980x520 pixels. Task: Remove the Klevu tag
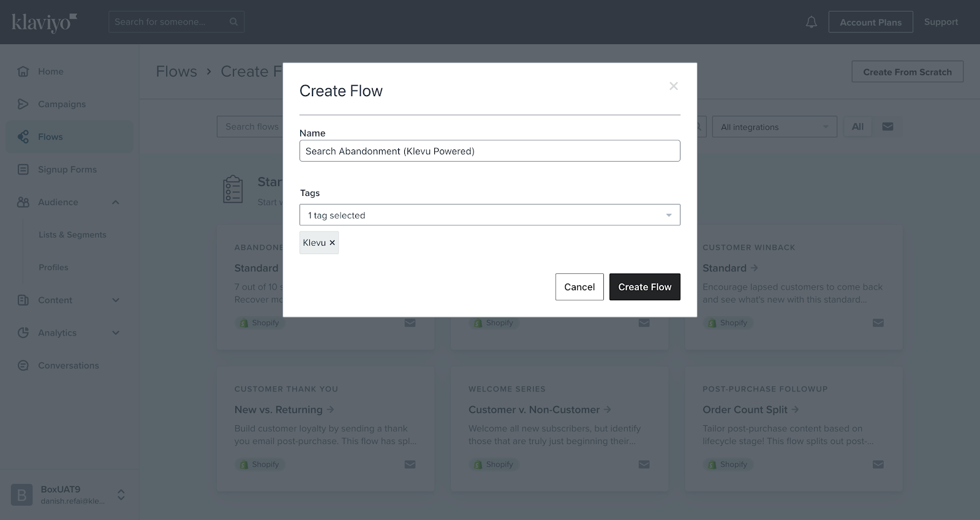332,243
